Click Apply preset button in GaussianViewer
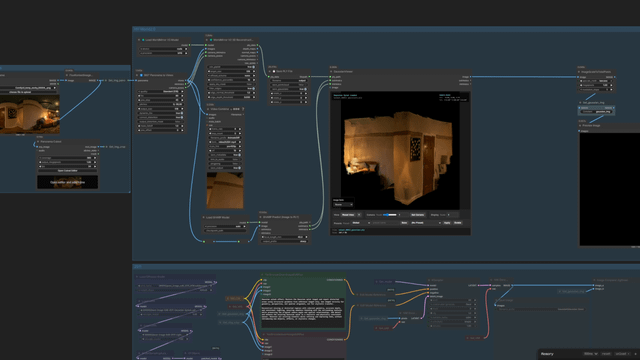This screenshot has height=360, width=640. click(x=447, y=223)
